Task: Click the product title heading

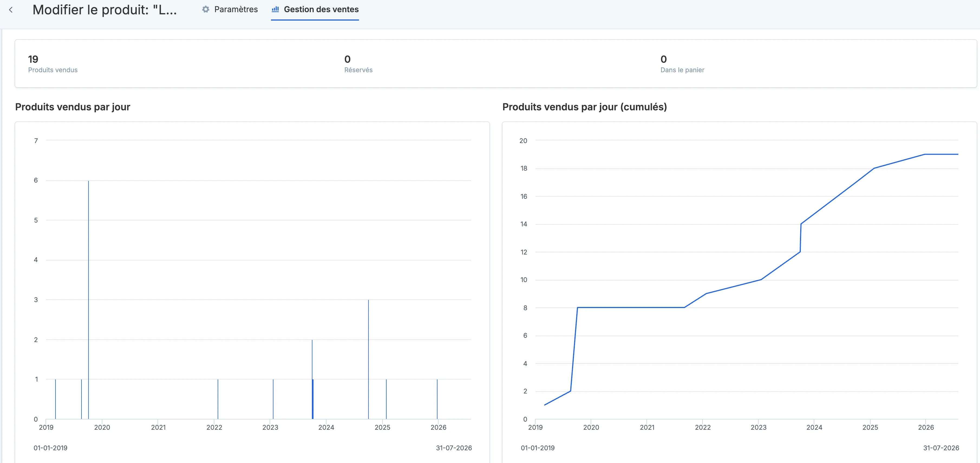Action: coord(104,10)
